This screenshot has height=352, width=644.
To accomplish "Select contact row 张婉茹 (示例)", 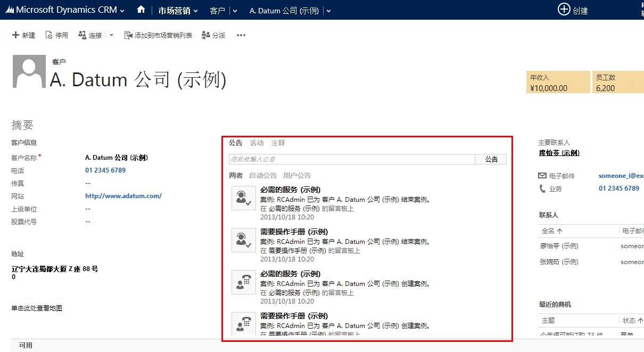I will pos(559,262).
